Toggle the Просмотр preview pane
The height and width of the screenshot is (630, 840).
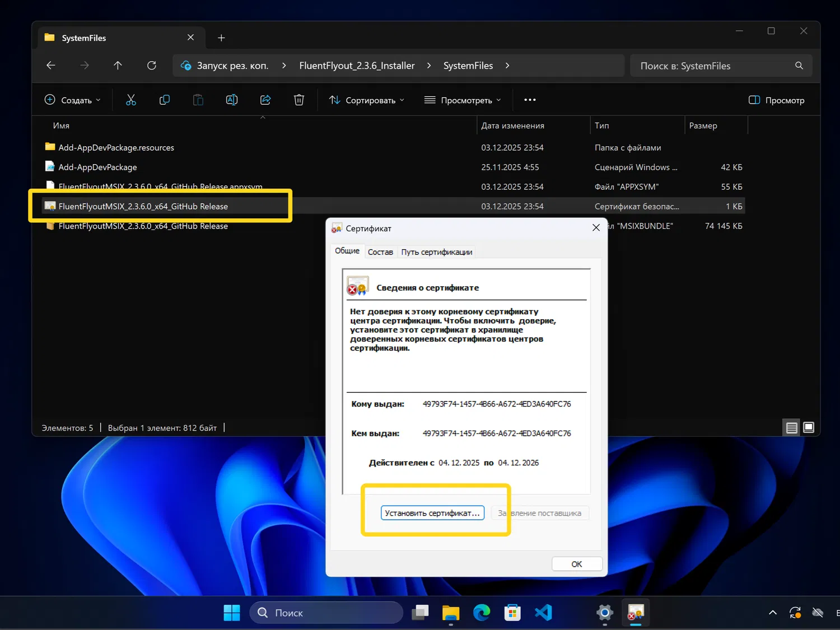pos(777,100)
